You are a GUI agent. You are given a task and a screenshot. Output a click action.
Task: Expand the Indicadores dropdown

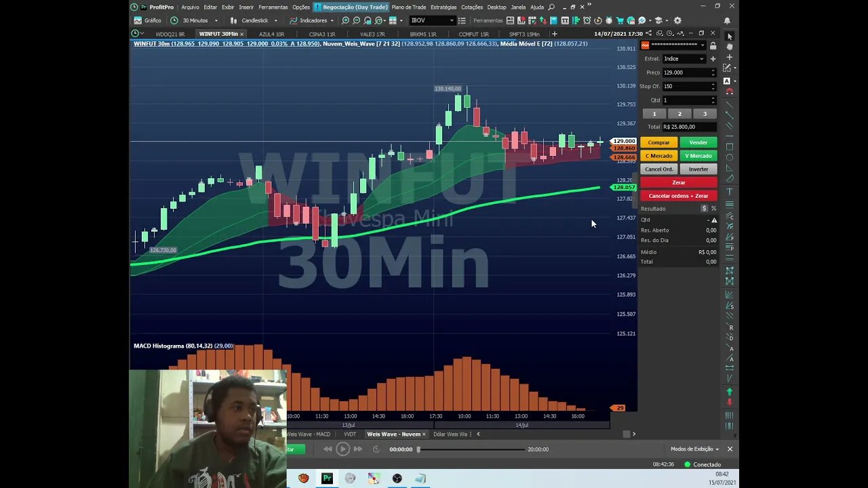332,20
